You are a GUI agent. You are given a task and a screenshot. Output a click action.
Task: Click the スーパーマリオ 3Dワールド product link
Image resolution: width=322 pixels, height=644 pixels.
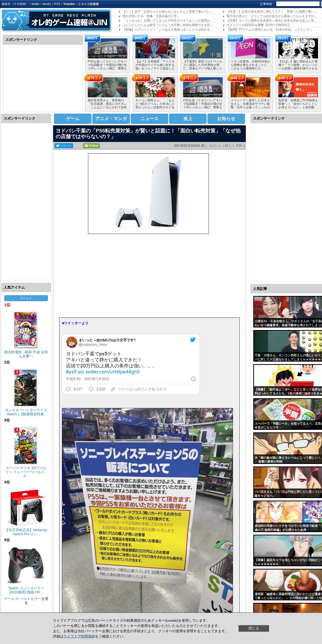point(26,472)
